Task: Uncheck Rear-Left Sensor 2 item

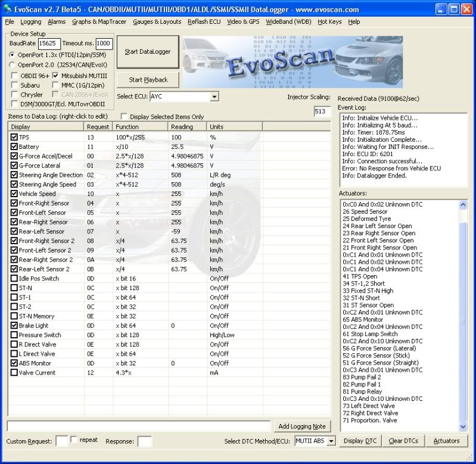Action: 14,269
